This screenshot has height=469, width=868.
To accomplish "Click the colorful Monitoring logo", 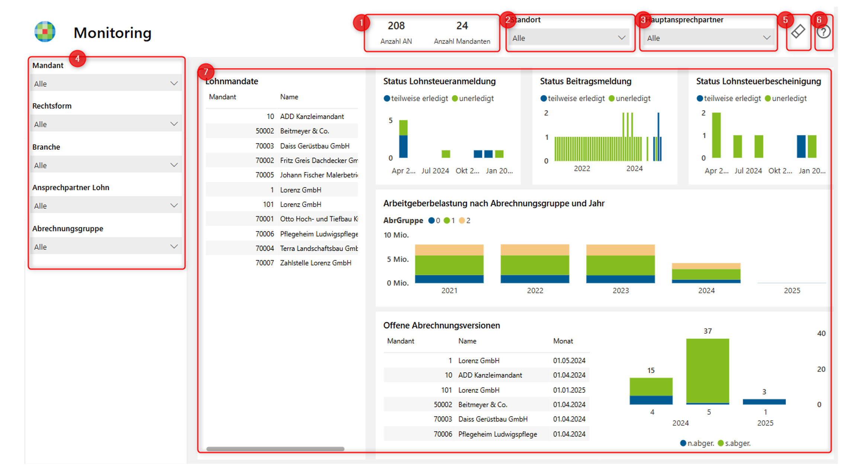I will [x=45, y=32].
